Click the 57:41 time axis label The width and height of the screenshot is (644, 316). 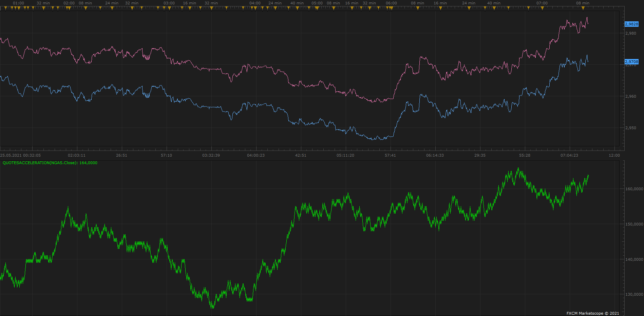(x=390, y=155)
